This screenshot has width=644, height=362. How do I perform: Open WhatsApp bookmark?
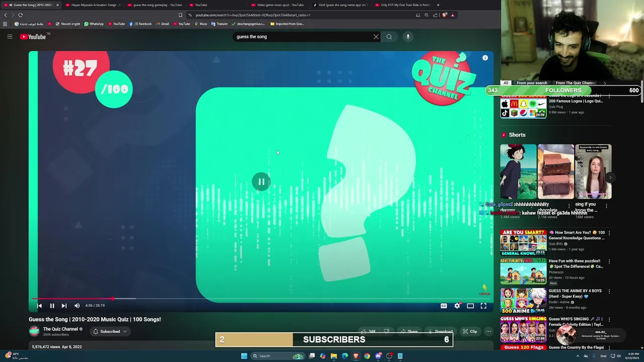point(94,24)
